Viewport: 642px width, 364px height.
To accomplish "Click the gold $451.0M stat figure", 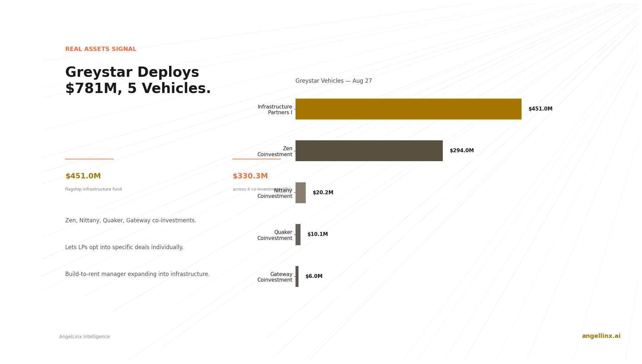I will (x=83, y=176).
